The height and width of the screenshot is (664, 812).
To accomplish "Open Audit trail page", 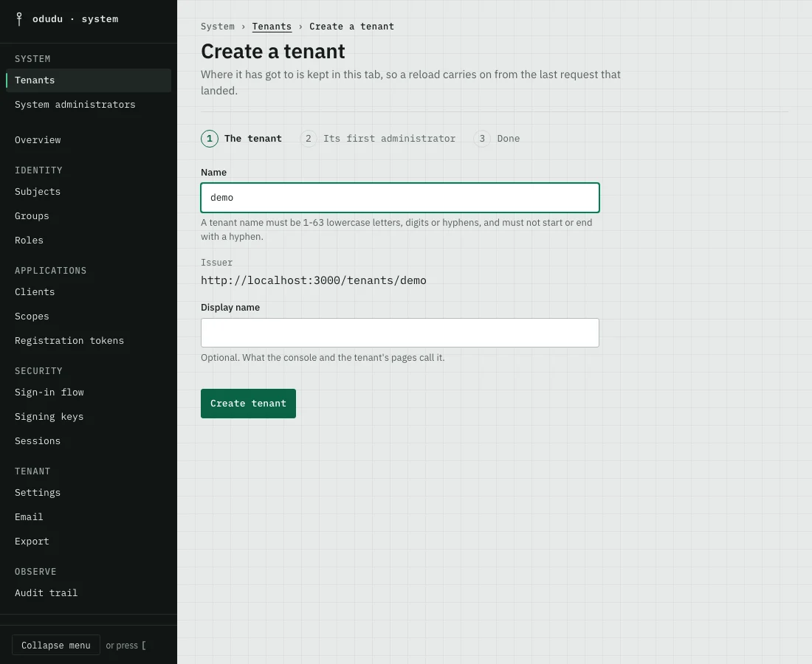I will (x=89, y=593).
